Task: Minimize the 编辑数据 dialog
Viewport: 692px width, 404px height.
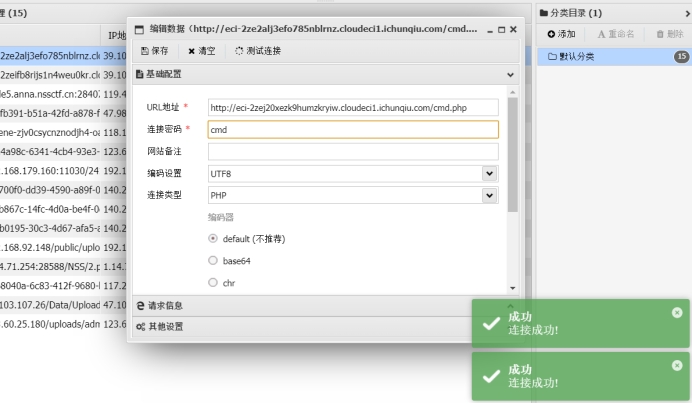Action: (490, 30)
